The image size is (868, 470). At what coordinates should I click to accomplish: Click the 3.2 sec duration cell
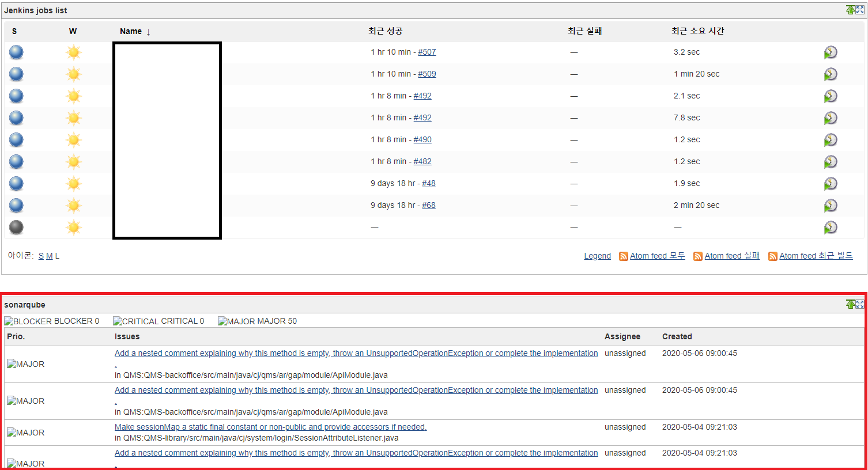686,52
